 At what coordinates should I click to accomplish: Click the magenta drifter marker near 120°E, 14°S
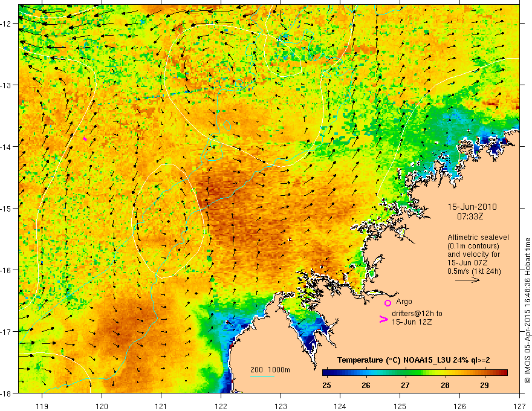coord(85,138)
